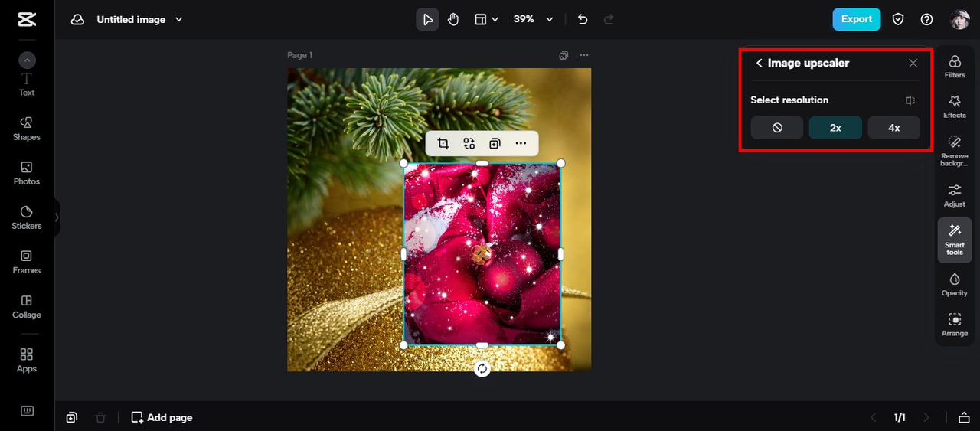
Task: Click the rotate handle below image
Action: coord(482,369)
